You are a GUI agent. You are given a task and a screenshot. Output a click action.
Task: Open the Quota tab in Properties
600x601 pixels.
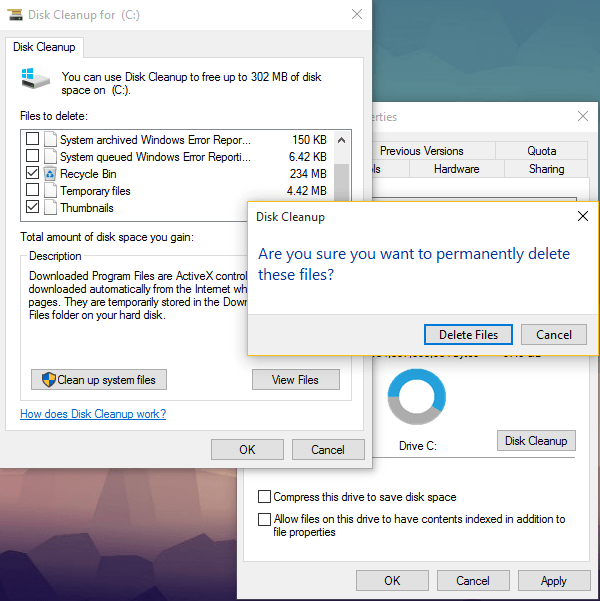(541, 151)
